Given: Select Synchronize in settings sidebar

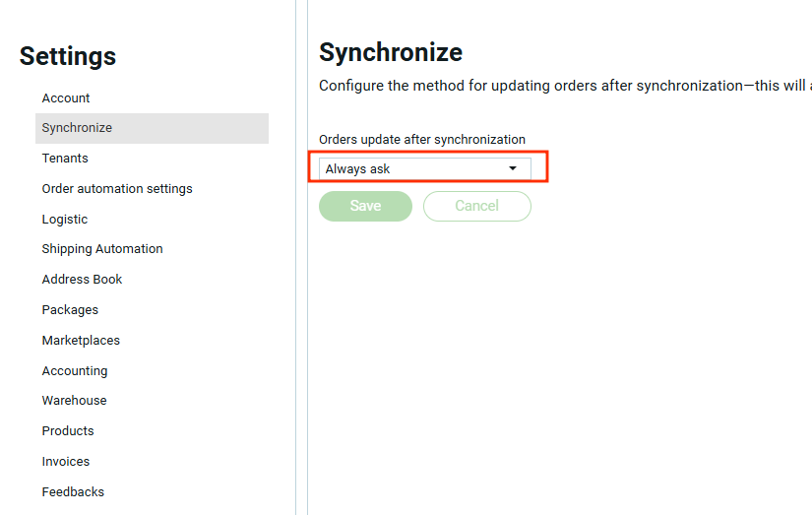Looking at the screenshot, I should pyautogui.click(x=77, y=128).
